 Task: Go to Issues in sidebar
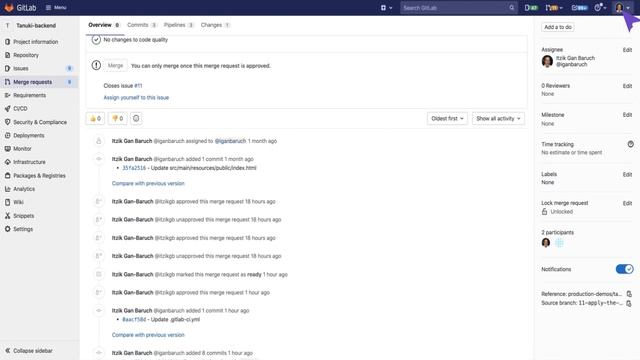point(21,69)
